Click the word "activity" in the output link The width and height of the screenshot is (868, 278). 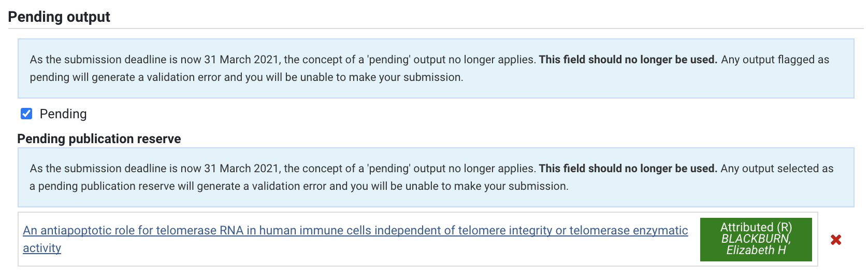(x=42, y=248)
